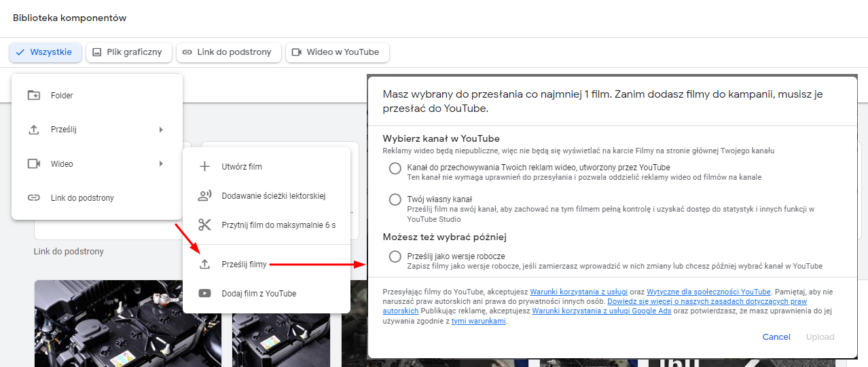Click the camera icon in Wideo w YouTube chip

click(296, 52)
